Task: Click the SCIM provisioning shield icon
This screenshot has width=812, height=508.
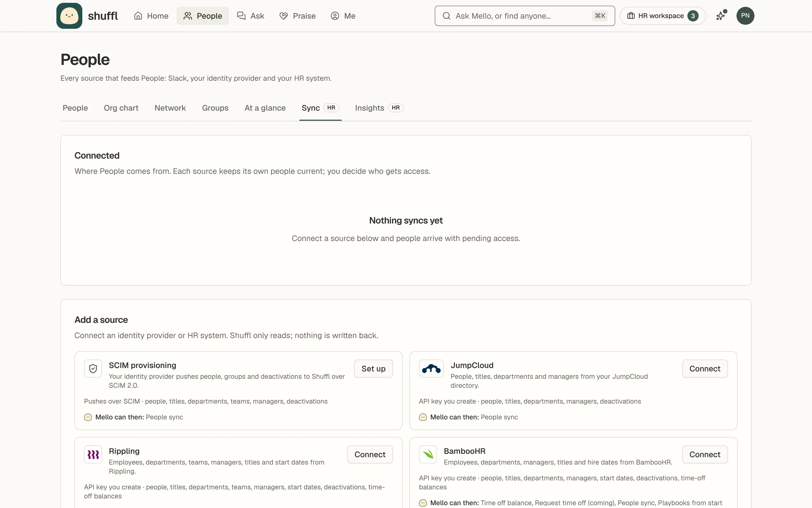Action: [x=93, y=369]
